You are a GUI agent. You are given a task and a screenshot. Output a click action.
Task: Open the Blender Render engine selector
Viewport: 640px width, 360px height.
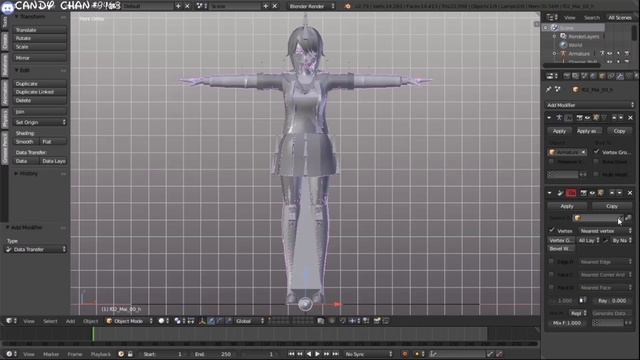(311, 6)
